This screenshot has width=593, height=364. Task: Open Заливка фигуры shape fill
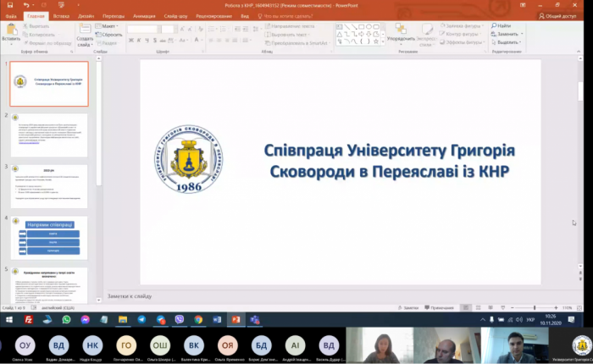tap(462, 25)
